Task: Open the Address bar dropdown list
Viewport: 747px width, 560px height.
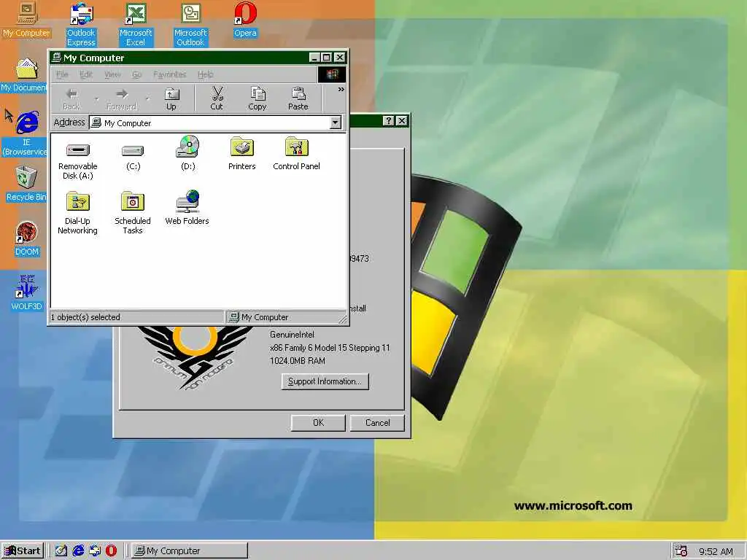Action: (x=336, y=122)
